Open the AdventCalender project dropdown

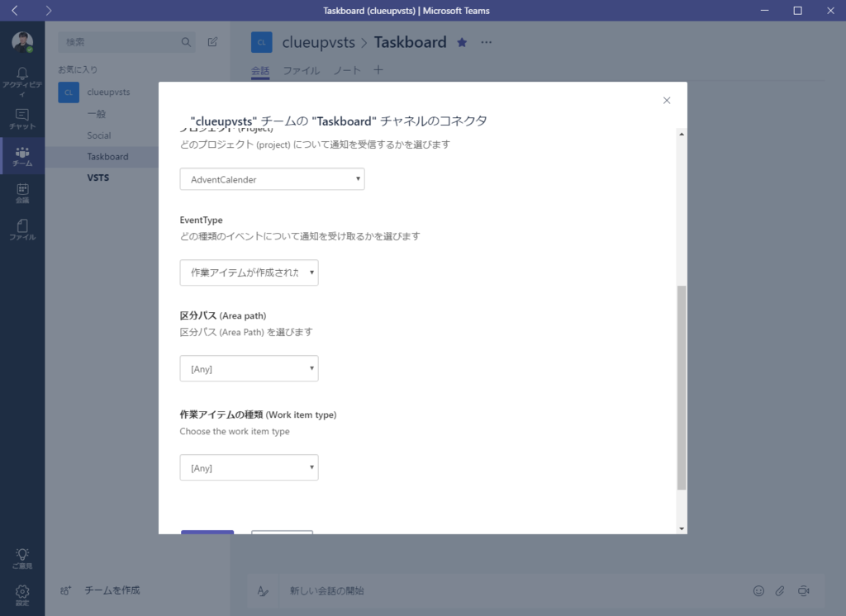coord(272,179)
